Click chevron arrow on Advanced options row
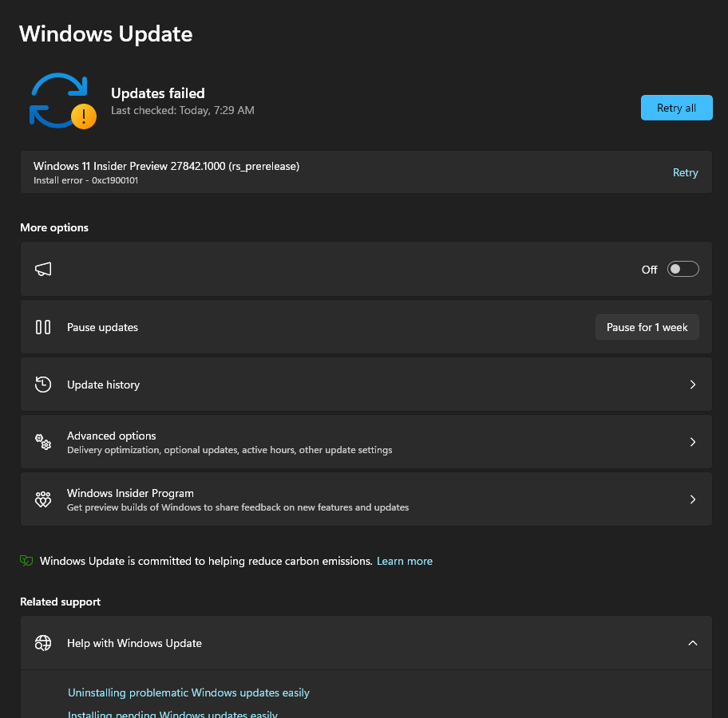 click(692, 442)
